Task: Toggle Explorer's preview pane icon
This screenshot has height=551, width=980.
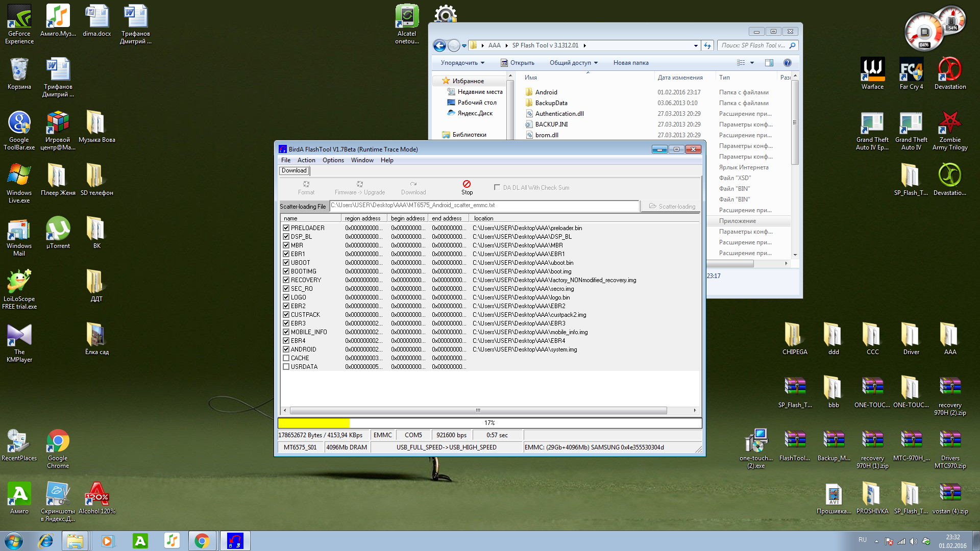Action: (x=769, y=63)
